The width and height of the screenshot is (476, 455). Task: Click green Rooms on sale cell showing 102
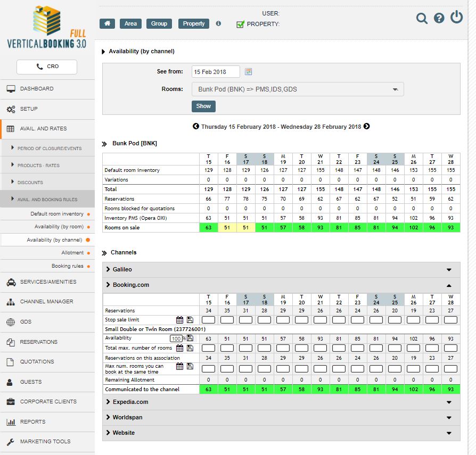(x=414, y=228)
